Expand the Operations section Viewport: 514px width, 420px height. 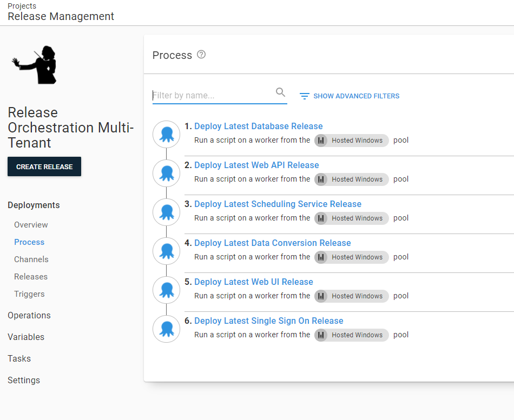[x=29, y=315]
